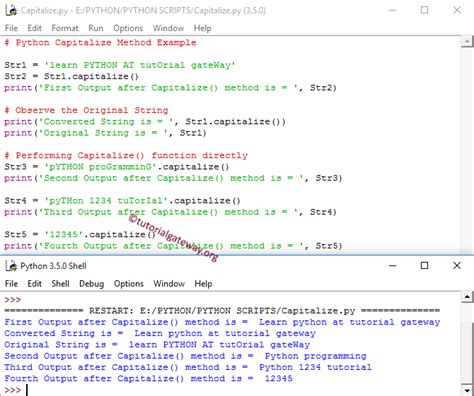Image resolution: width=474 pixels, height=396 pixels.
Task: Open the Format menu in the editor window
Action: click(x=65, y=28)
